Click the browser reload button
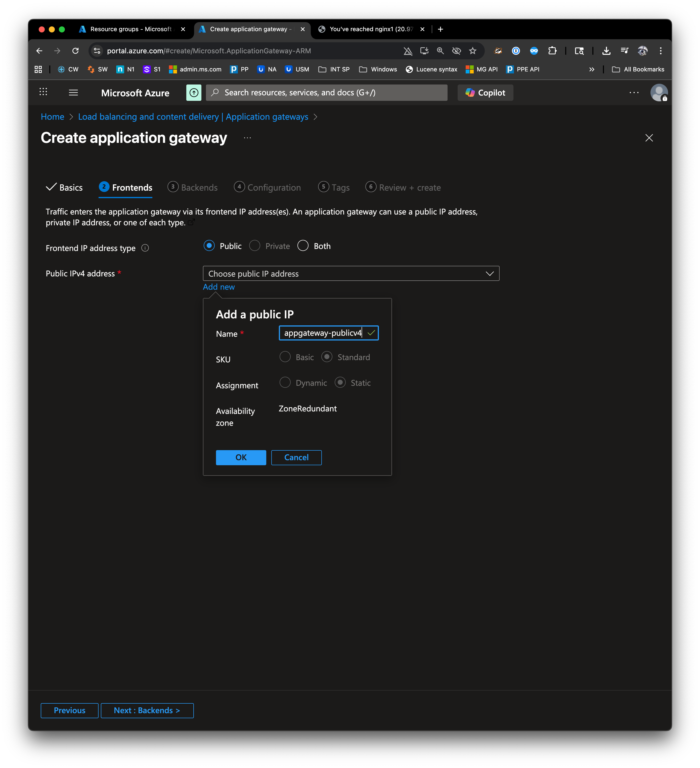This screenshot has width=700, height=768. [75, 51]
